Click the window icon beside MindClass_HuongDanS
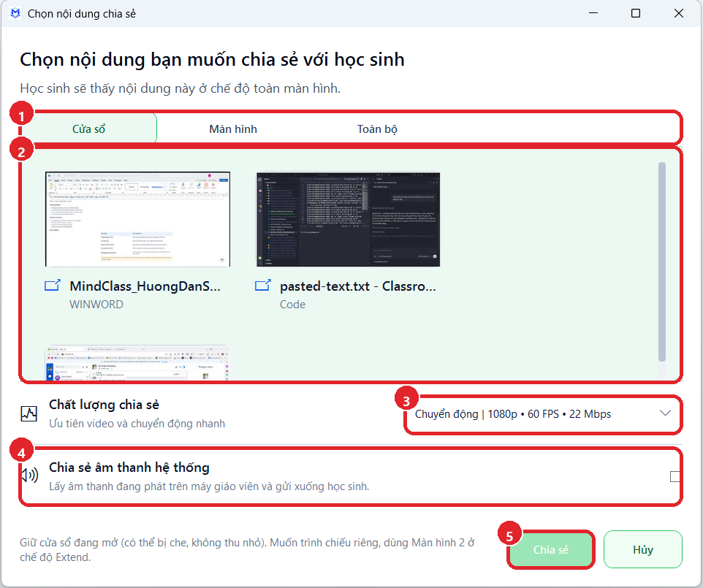703x588 pixels. (53, 286)
